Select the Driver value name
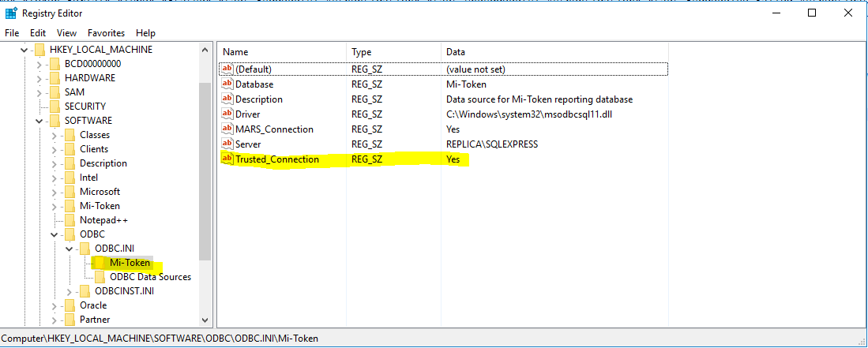 [x=247, y=114]
